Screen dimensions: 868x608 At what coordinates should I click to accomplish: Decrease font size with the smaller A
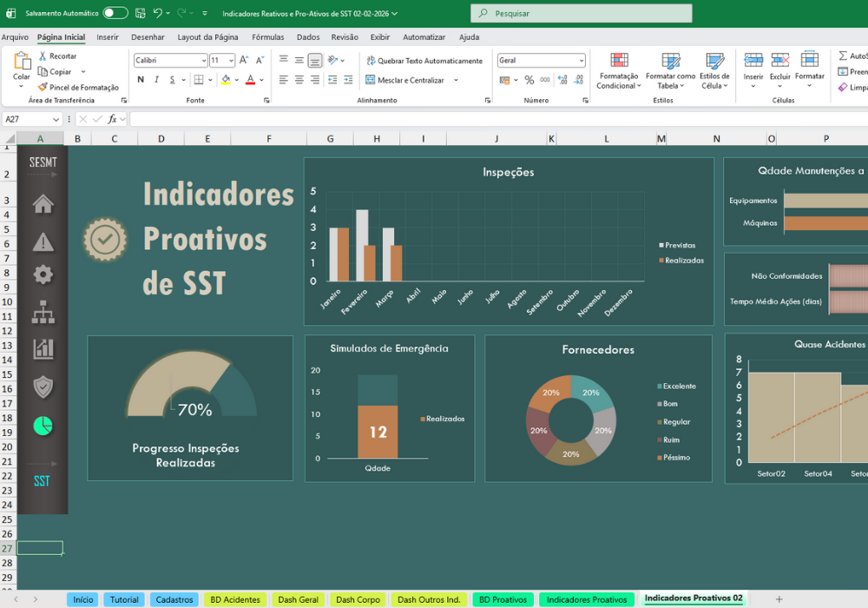tap(260, 60)
